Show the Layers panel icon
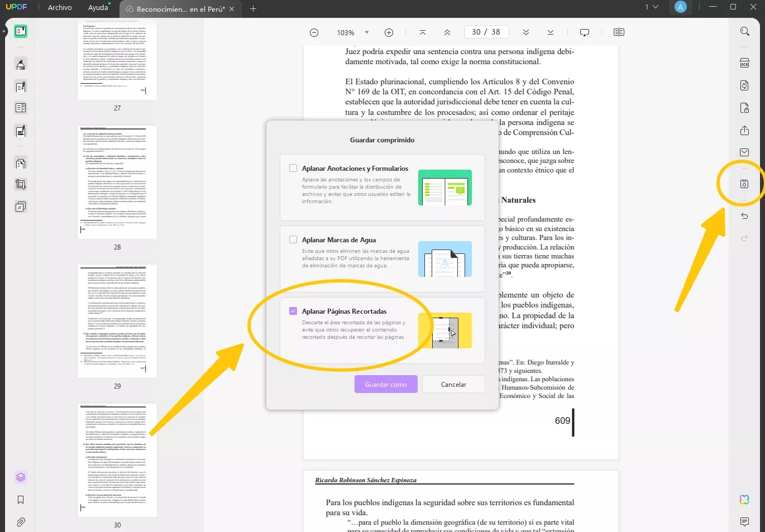Image resolution: width=765 pixels, height=532 pixels. pyautogui.click(x=21, y=477)
